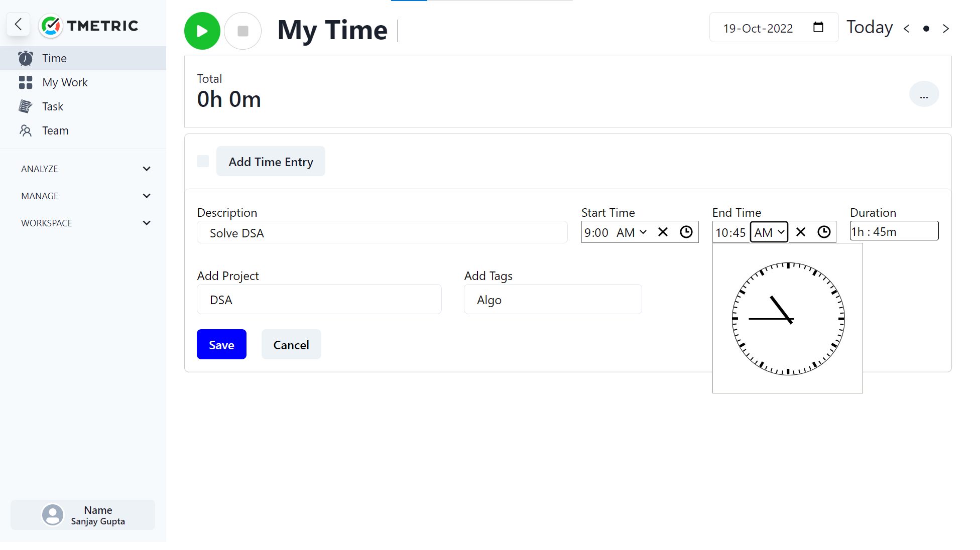The image size is (980, 550).
Task: Clear the Start Time value
Action: (x=663, y=232)
